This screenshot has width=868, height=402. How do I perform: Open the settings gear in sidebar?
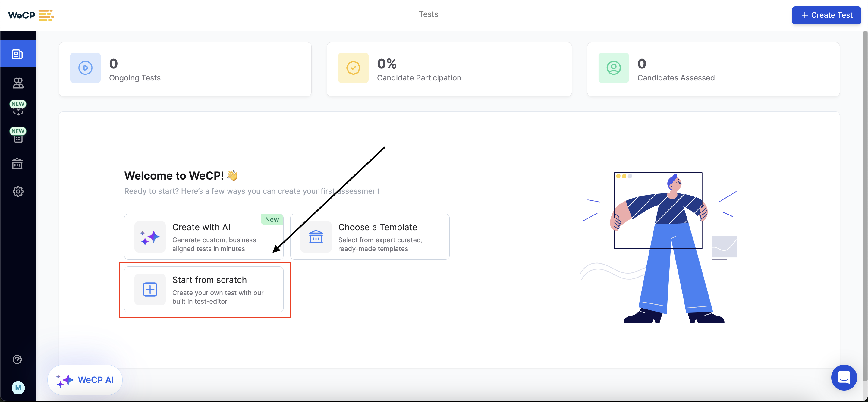pos(18,191)
